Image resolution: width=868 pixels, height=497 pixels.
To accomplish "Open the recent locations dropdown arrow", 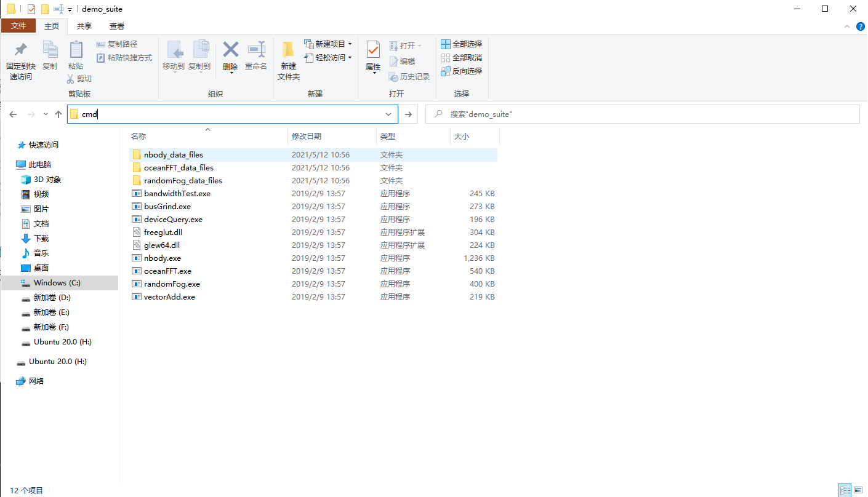I will (x=46, y=114).
